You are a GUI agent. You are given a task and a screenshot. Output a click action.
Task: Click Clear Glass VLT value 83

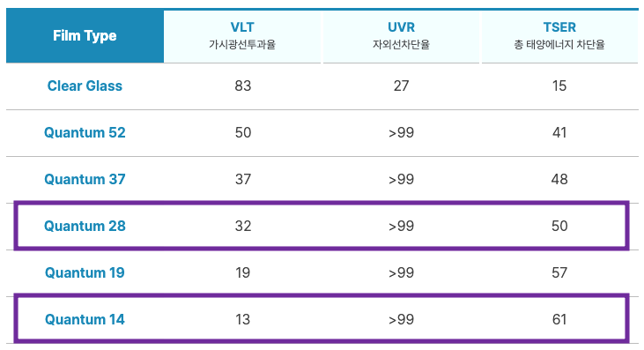[243, 86]
